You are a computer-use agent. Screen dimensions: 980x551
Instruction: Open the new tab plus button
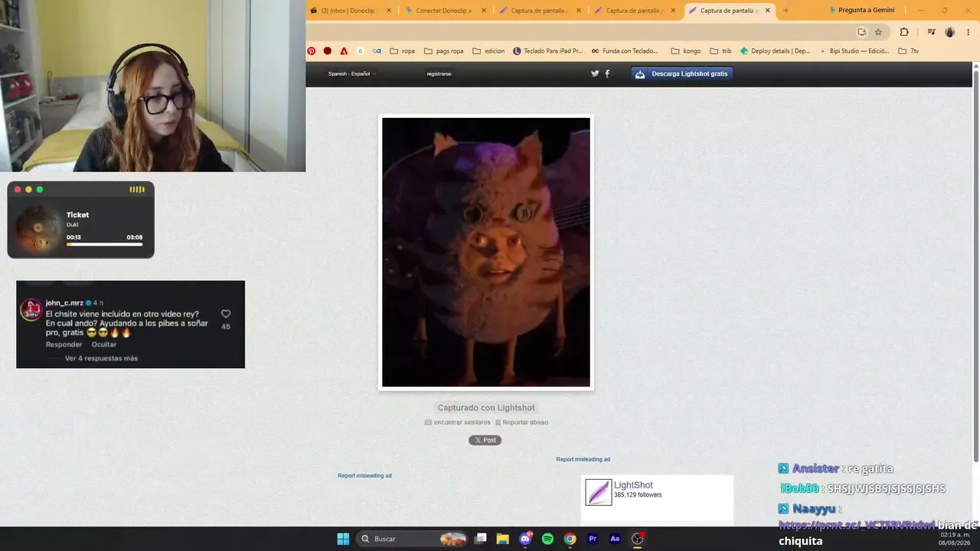point(786,10)
